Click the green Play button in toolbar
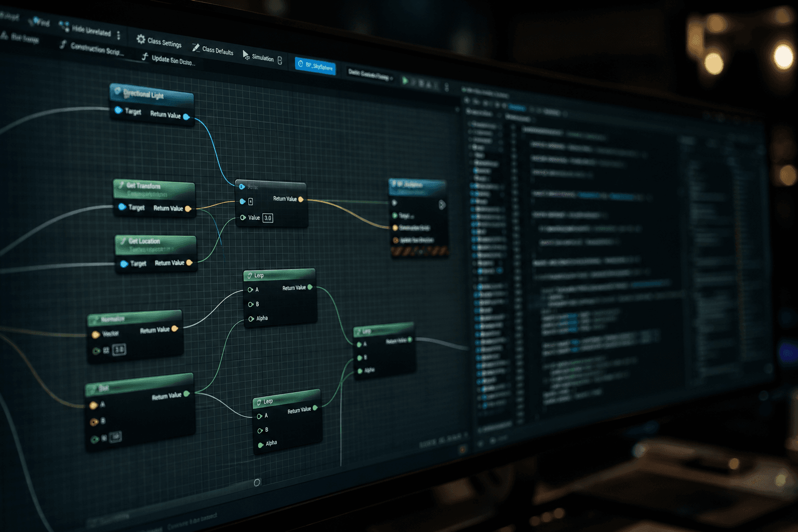The image size is (798, 532). tap(405, 81)
